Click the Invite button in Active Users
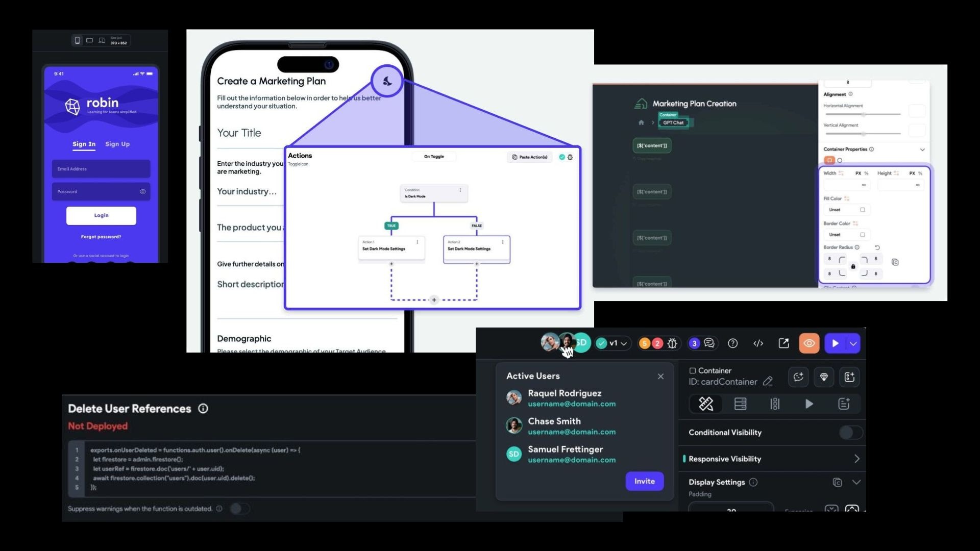Viewport: 980px width, 551px height. 644,481
